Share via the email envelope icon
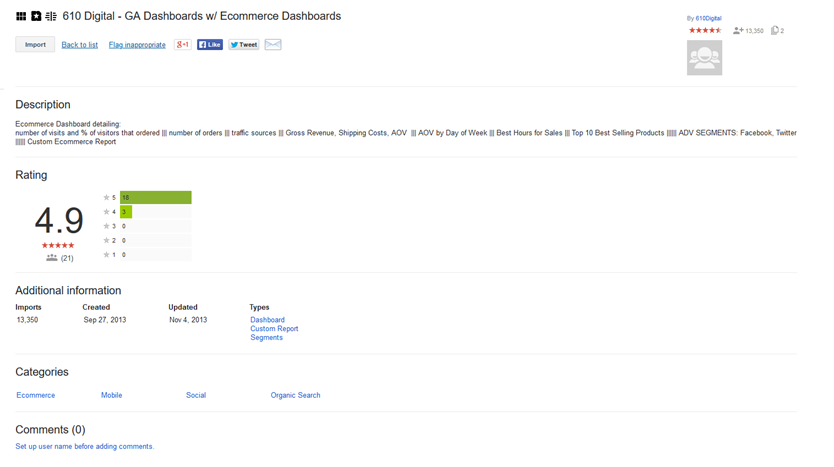 click(273, 45)
